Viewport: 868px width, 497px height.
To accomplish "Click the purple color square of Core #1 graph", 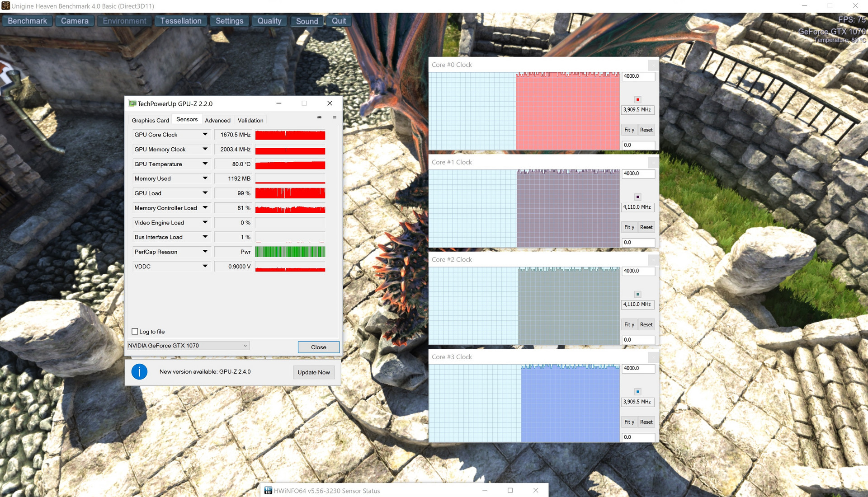I will coord(637,197).
